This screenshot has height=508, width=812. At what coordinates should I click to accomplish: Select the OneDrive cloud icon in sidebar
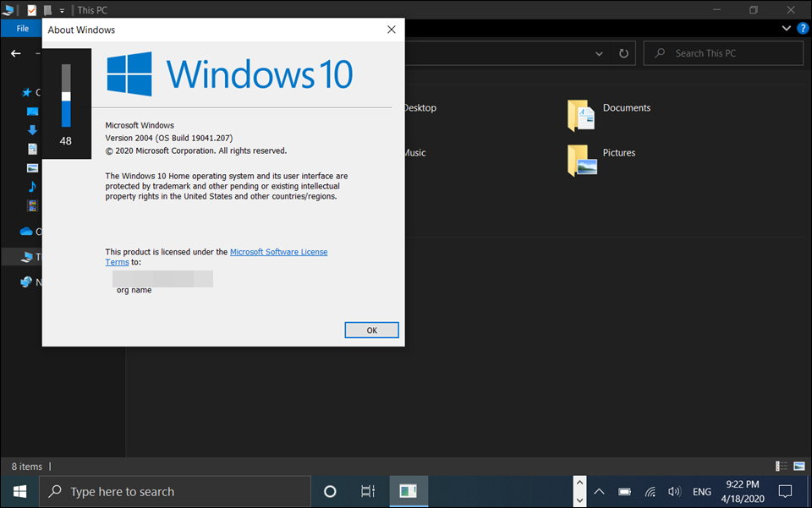pos(26,232)
